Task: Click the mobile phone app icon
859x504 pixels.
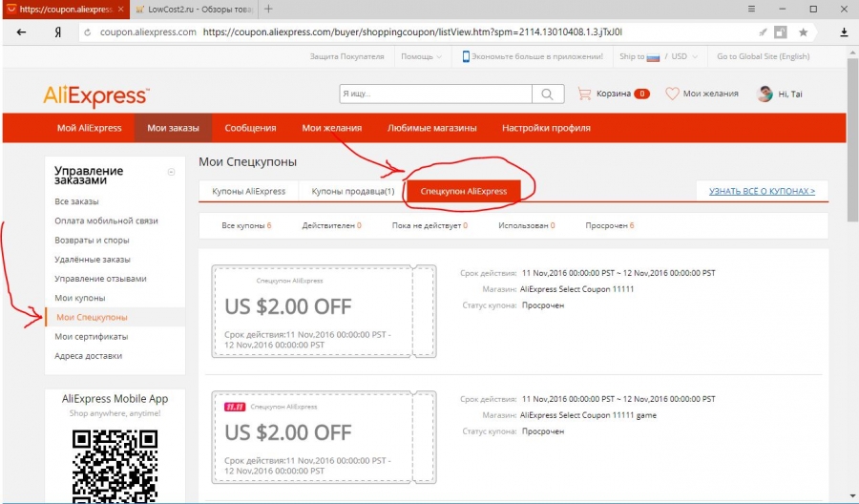Action: (x=466, y=56)
